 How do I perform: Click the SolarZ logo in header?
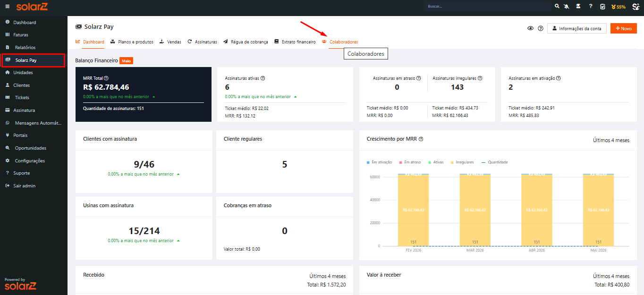coord(32,7)
